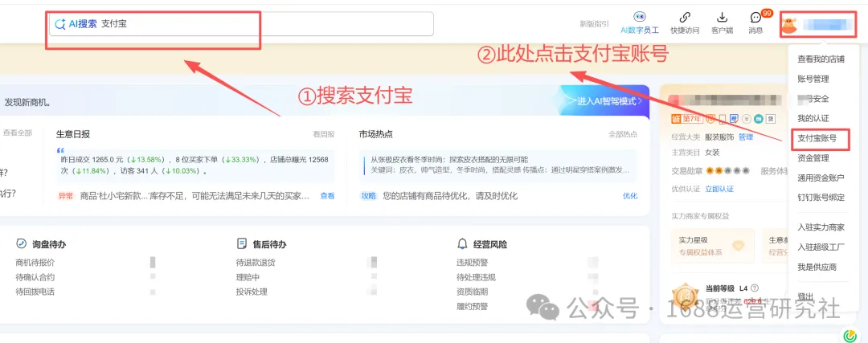Click 生意日报 heading
The width and height of the screenshot is (868, 343).
(x=73, y=134)
